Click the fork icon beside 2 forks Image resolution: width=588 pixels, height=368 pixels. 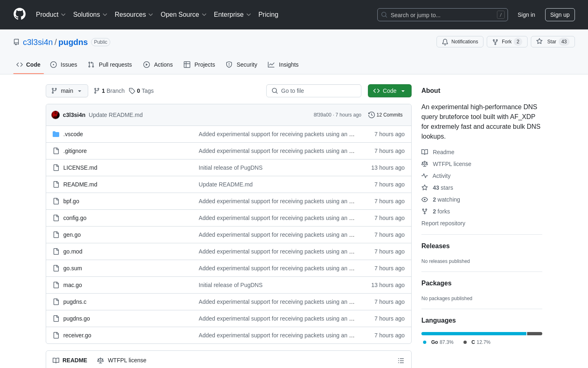click(x=425, y=211)
